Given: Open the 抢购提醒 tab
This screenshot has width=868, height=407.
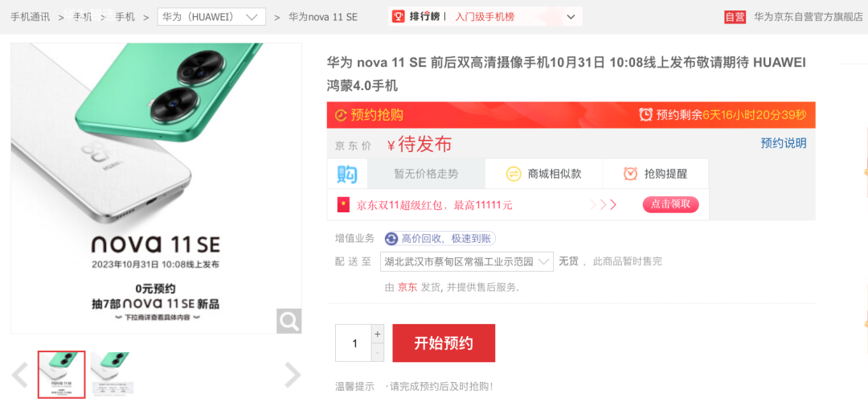Looking at the screenshot, I should tap(656, 174).
